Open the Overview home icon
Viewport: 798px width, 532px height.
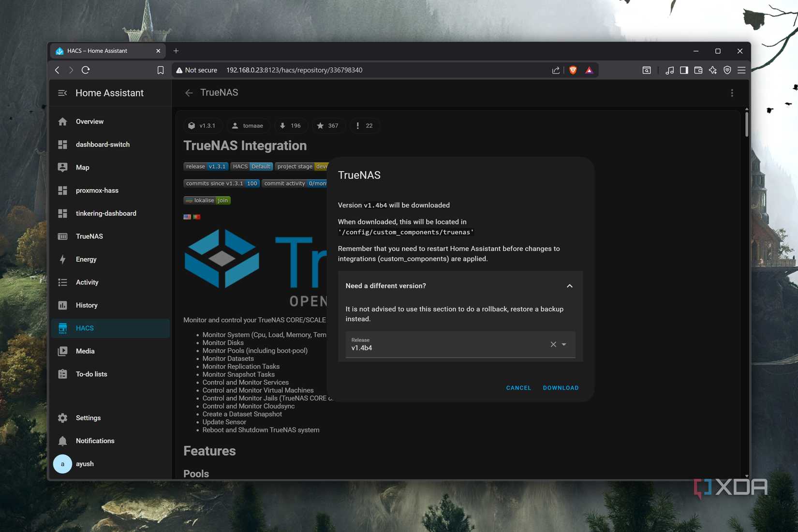[62, 121]
